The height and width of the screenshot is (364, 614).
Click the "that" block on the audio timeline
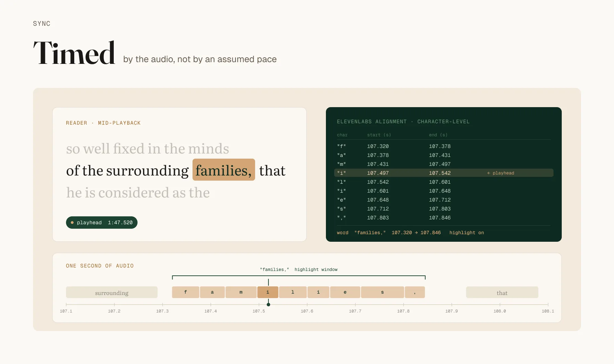502,293
